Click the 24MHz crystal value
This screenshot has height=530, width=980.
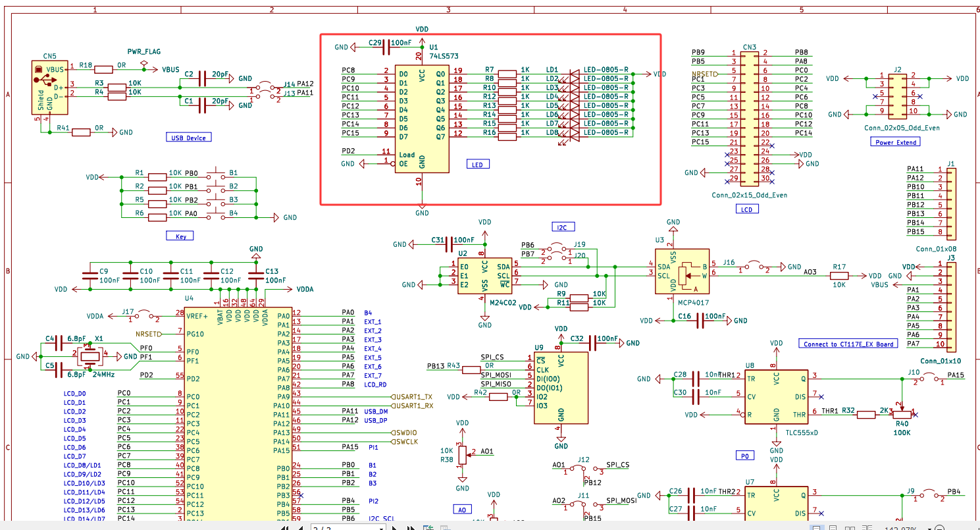(x=103, y=374)
